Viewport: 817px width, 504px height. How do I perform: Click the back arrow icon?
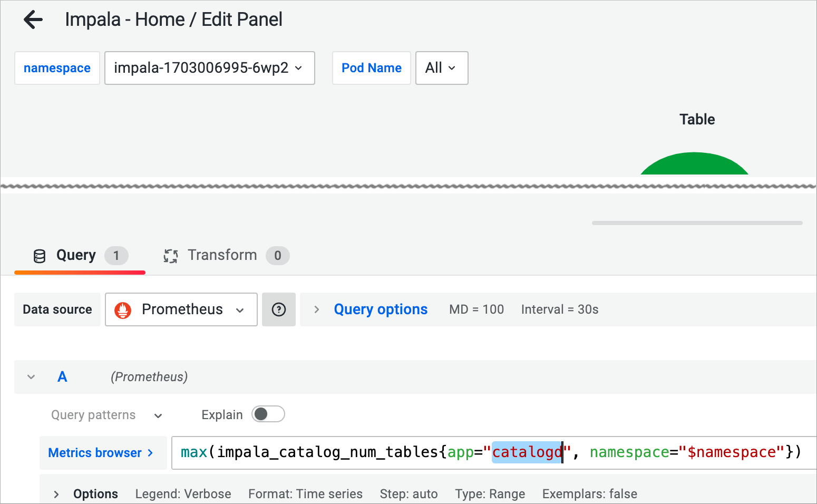33,20
